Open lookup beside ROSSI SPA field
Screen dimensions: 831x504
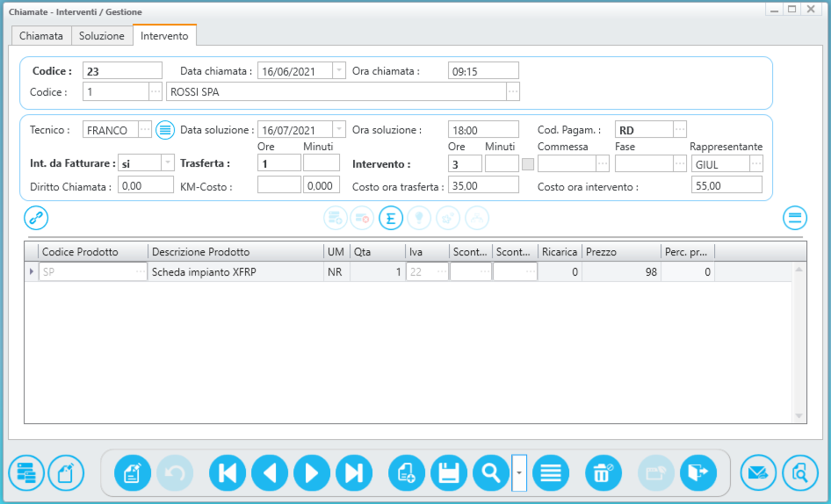[x=512, y=91]
